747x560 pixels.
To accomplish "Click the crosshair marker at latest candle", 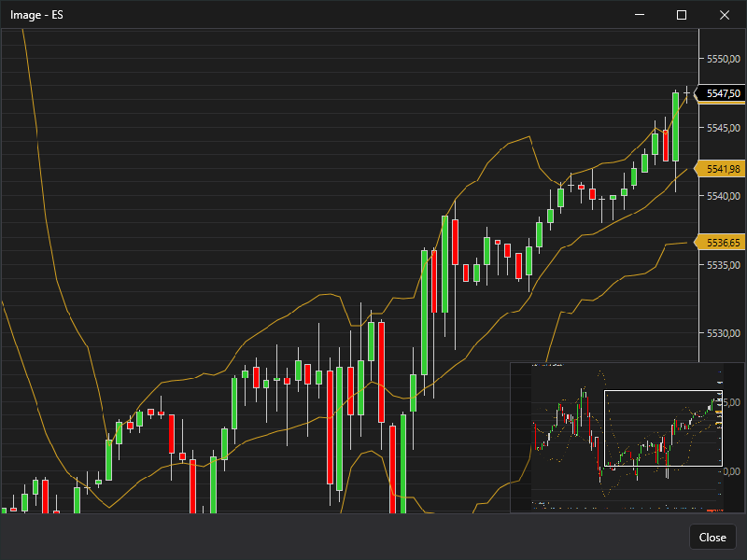I will click(687, 92).
